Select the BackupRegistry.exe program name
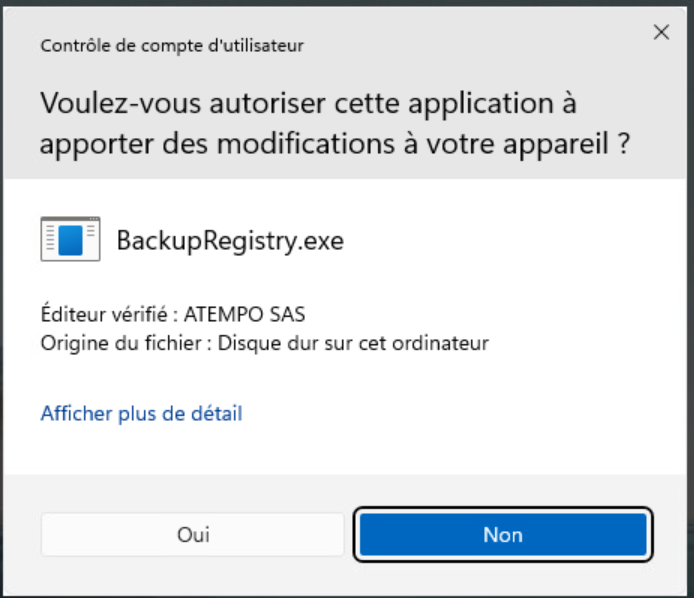Image resolution: width=694 pixels, height=598 pixels. coord(230,241)
